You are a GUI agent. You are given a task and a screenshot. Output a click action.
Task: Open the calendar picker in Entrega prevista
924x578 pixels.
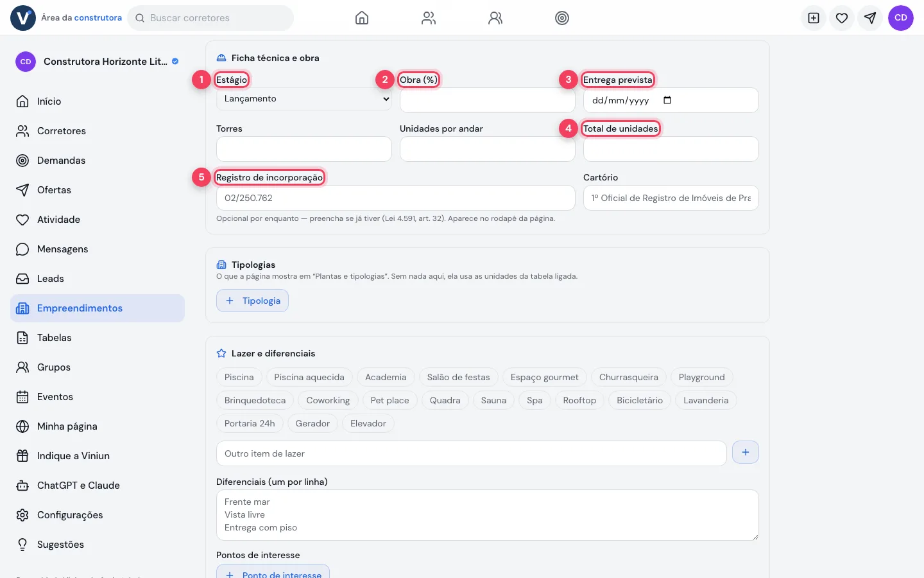point(667,100)
